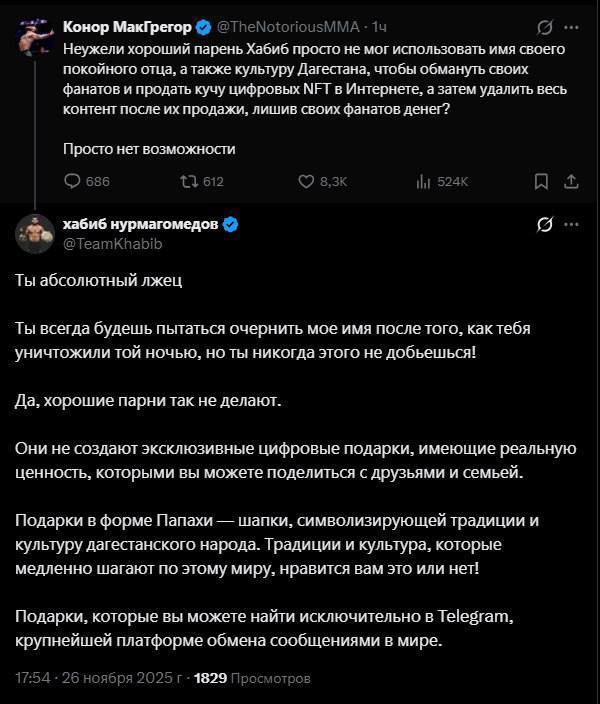
Task: Bookmark McGregor's tweet
Action: pyautogui.click(x=541, y=181)
